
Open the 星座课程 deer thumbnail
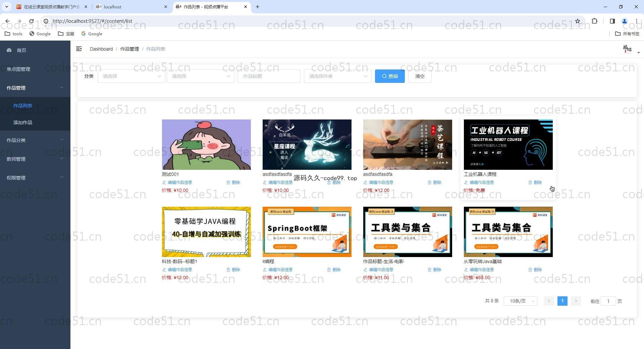click(307, 145)
